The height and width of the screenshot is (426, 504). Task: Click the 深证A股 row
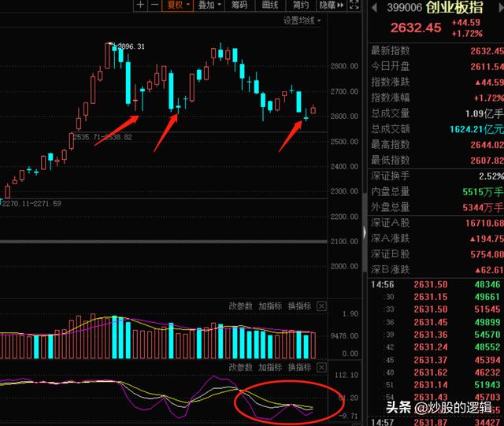click(x=437, y=223)
